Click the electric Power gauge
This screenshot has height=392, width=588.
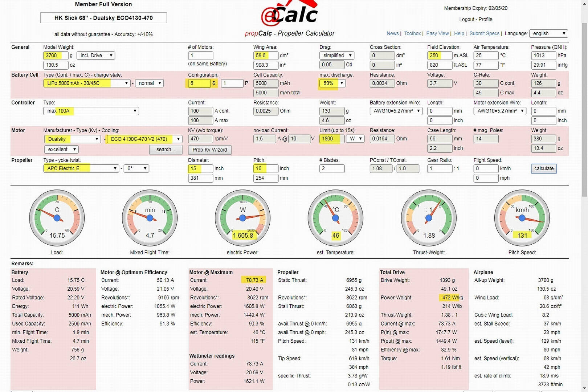click(243, 218)
